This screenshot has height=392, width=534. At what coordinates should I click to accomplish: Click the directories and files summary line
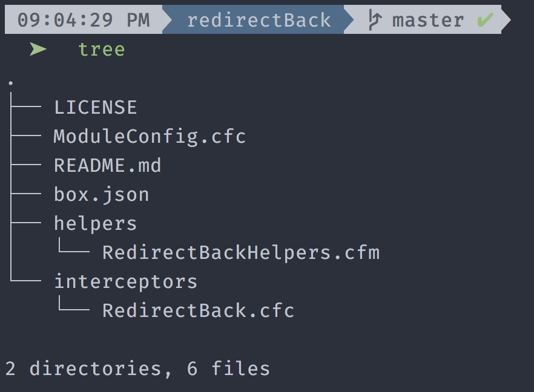pos(137,369)
